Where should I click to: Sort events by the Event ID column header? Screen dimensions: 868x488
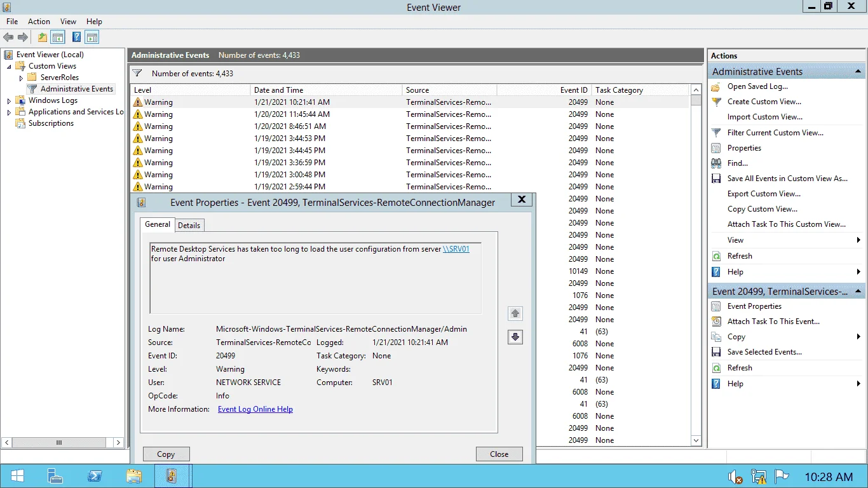coord(544,90)
